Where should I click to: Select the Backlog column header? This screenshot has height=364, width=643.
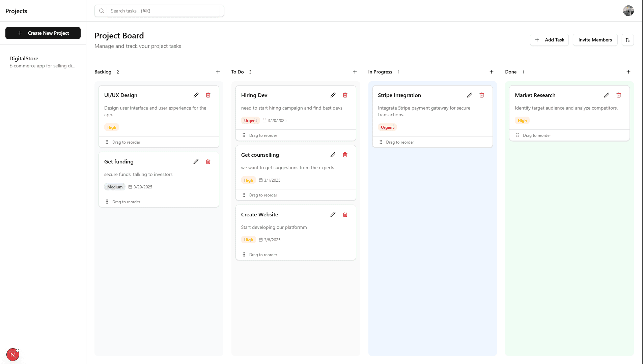pyautogui.click(x=103, y=72)
